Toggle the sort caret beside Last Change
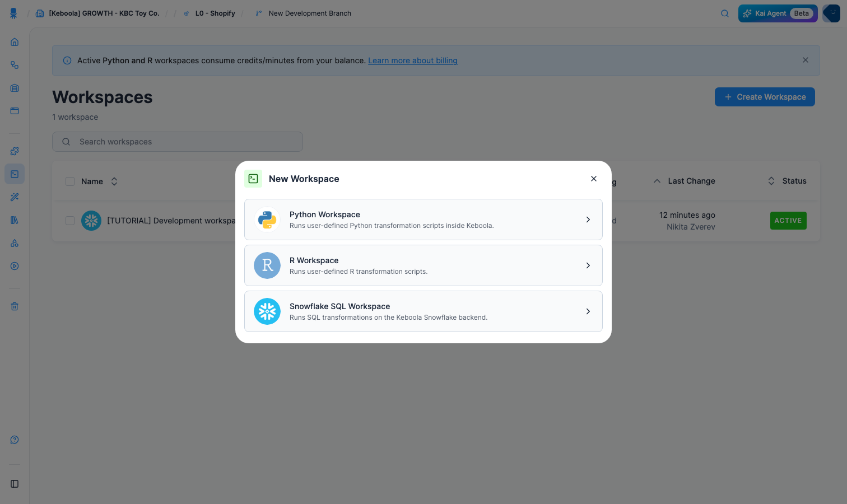The width and height of the screenshot is (847, 504). click(x=657, y=181)
